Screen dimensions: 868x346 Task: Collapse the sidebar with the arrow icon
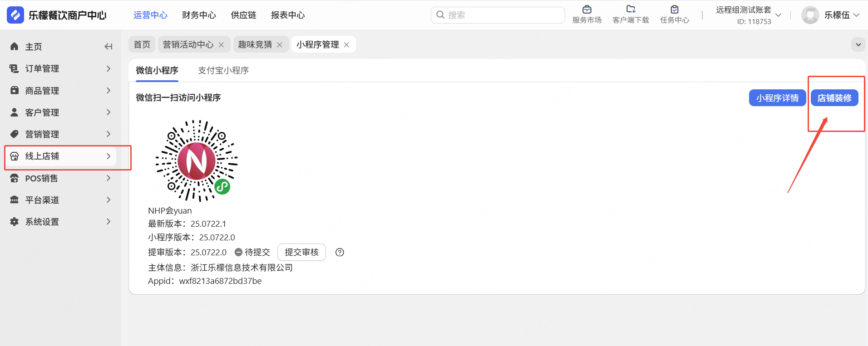coord(108,46)
